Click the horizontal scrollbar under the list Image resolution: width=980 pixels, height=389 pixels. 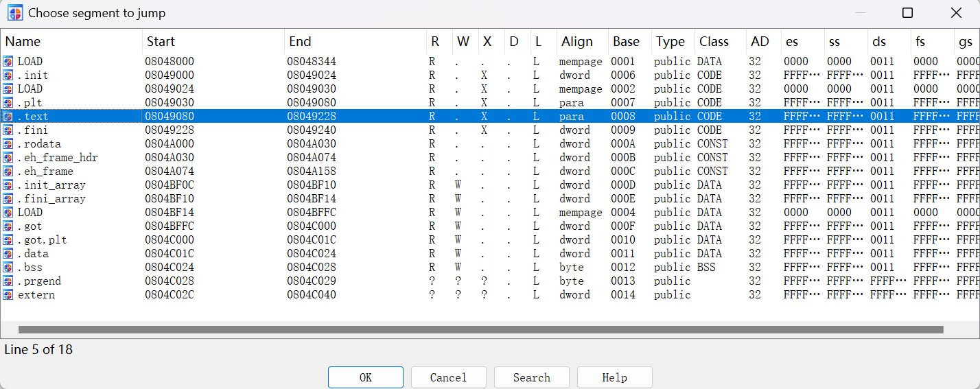click(x=480, y=330)
